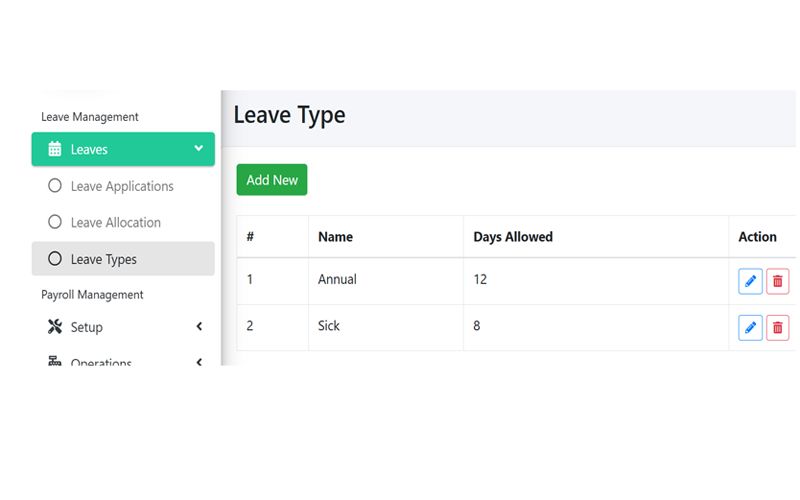Edit the Sick leave type
Screen dimensions: 800x500
tap(750, 327)
